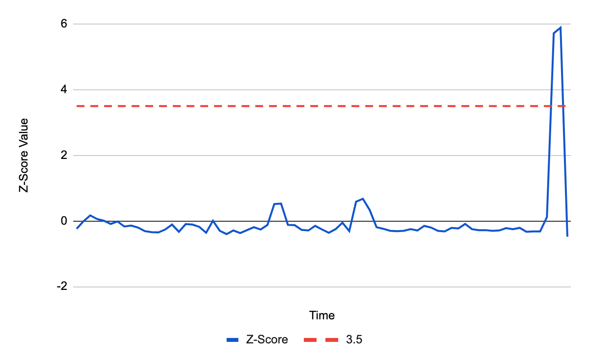The image size is (589, 364).
Task: Click the Time horizontal axis title
Action: click(x=322, y=315)
